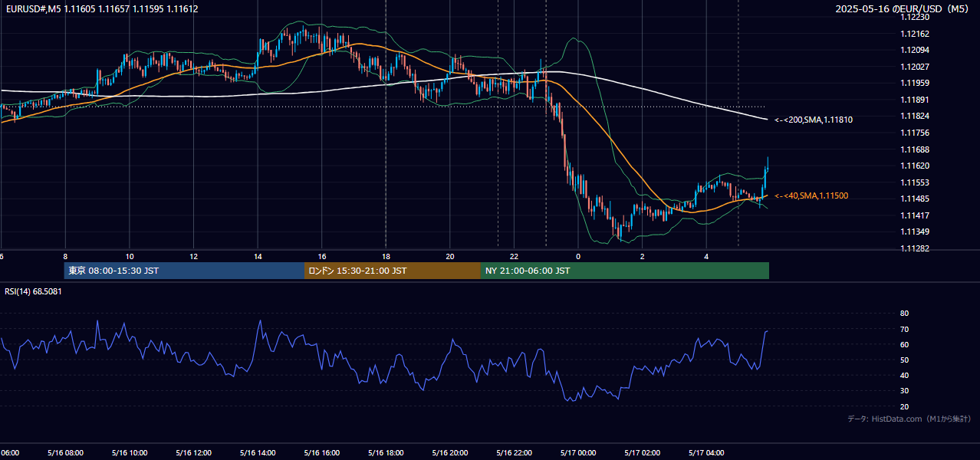
Task: Click the 5/16 10:00 date axis label
Action: pos(130,452)
